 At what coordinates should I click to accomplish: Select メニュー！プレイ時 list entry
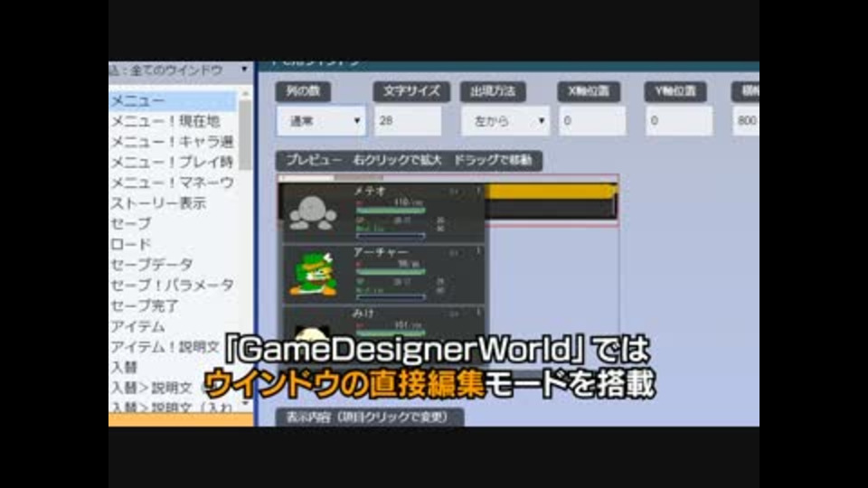[x=173, y=163]
